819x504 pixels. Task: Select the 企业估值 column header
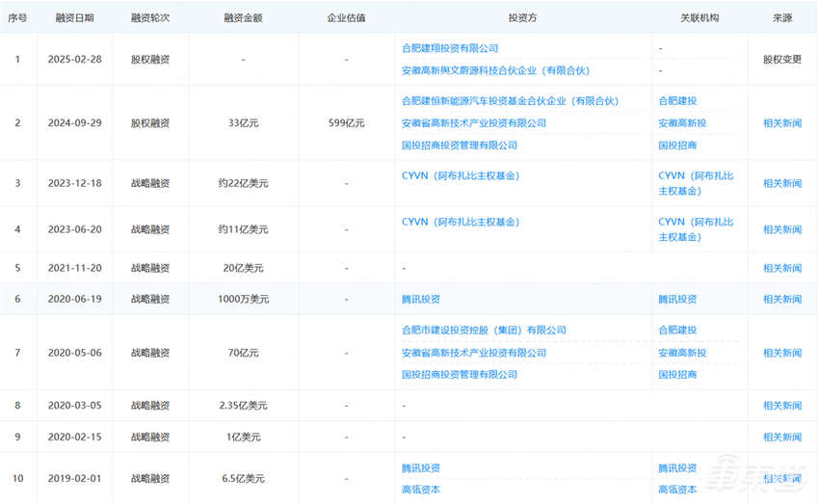click(346, 18)
